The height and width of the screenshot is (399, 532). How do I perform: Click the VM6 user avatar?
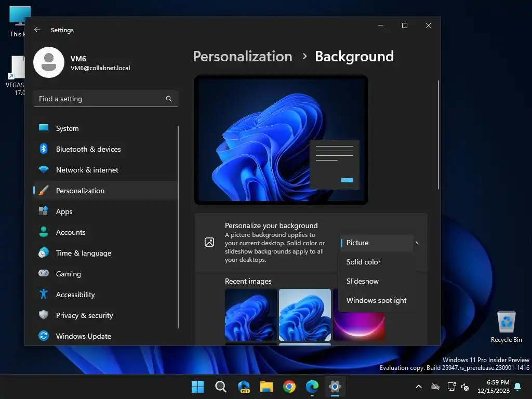(x=49, y=62)
